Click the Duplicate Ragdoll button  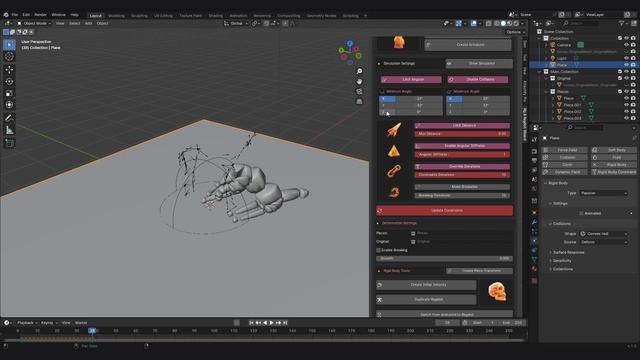click(426, 300)
